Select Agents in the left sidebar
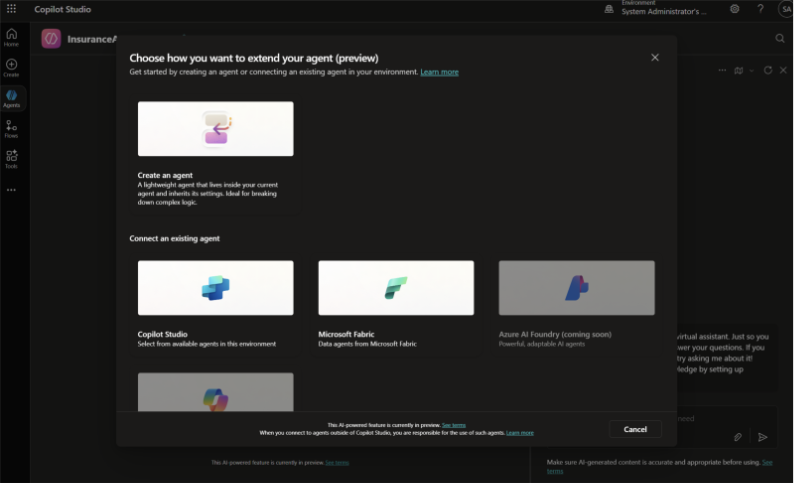The width and height of the screenshot is (795, 483). point(11,98)
